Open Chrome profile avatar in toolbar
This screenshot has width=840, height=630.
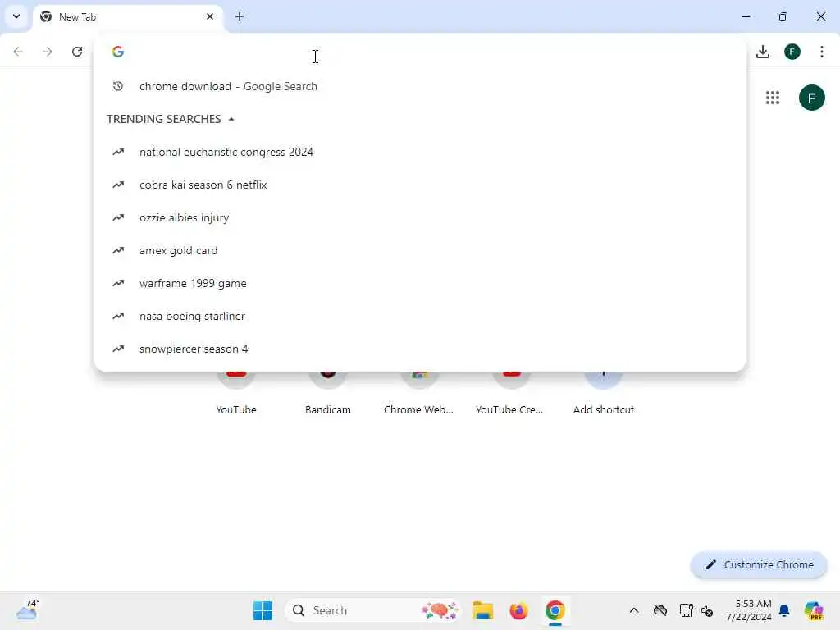click(x=792, y=52)
